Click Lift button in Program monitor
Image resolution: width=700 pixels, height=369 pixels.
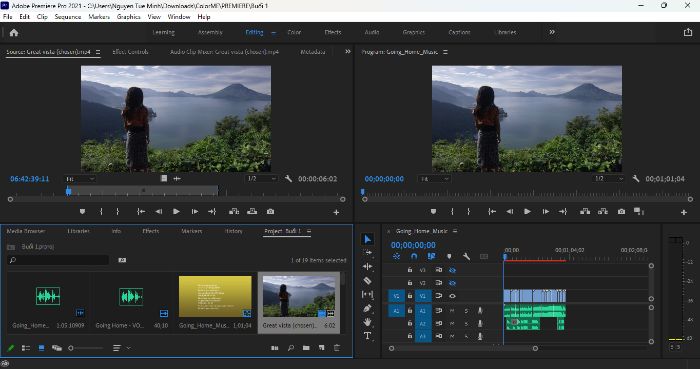tap(585, 211)
